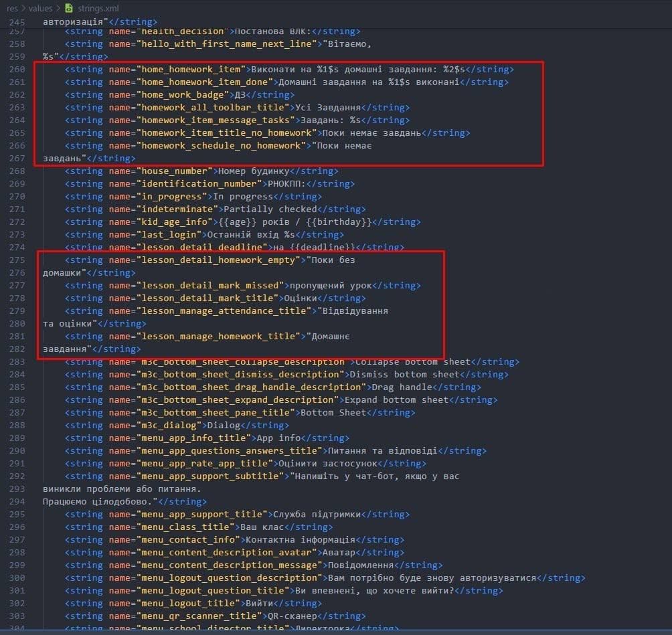
Task: Open the "values" breadcrumb folder
Action: pos(40,9)
